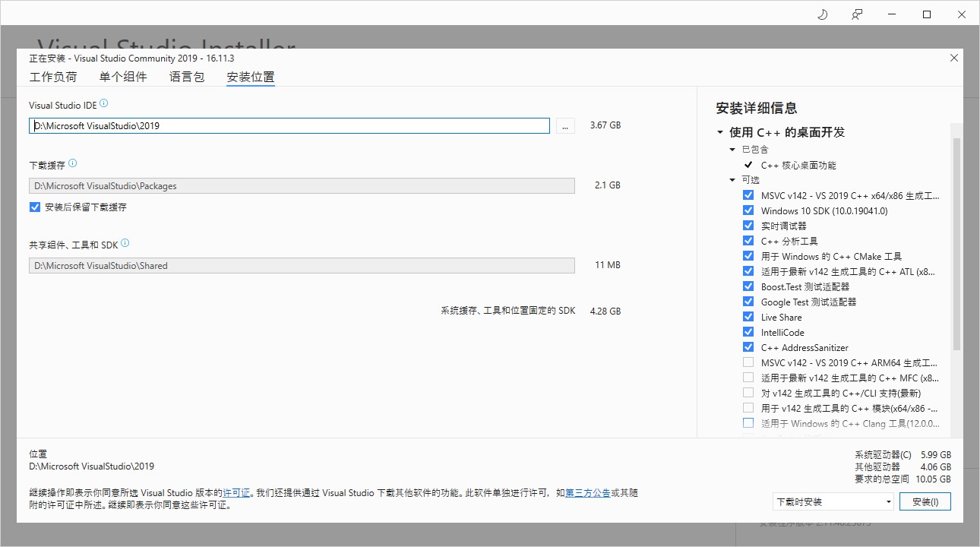Select the 安装位置 tab
This screenshot has width=980, height=547.
(251, 77)
